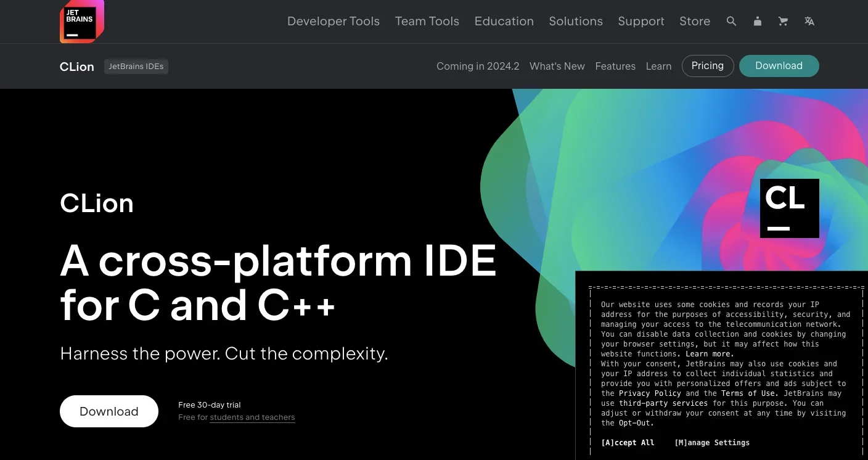868x460 pixels.
Task: Click the CL product logo
Action: pyautogui.click(x=789, y=208)
